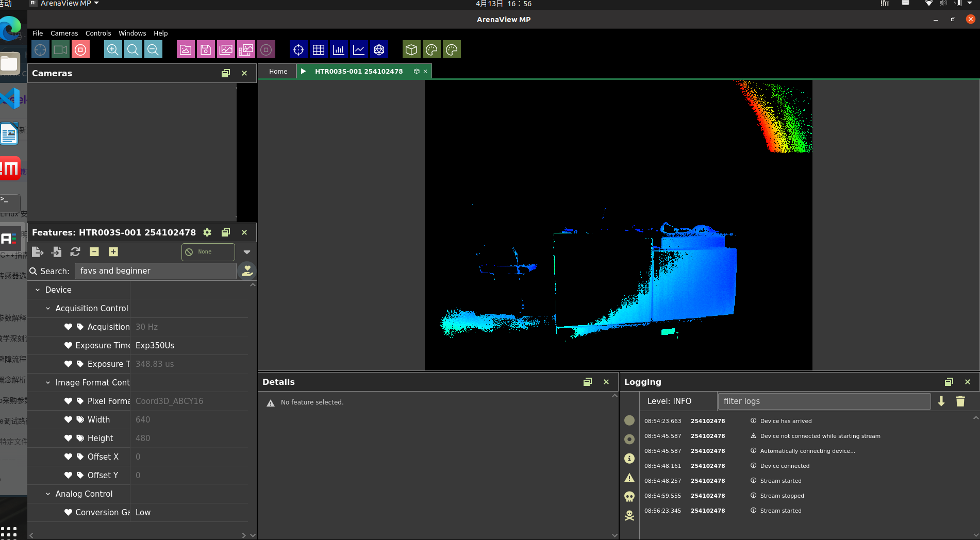
Task: Collapse the Acquisition Control node
Action: [x=48, y=309]
